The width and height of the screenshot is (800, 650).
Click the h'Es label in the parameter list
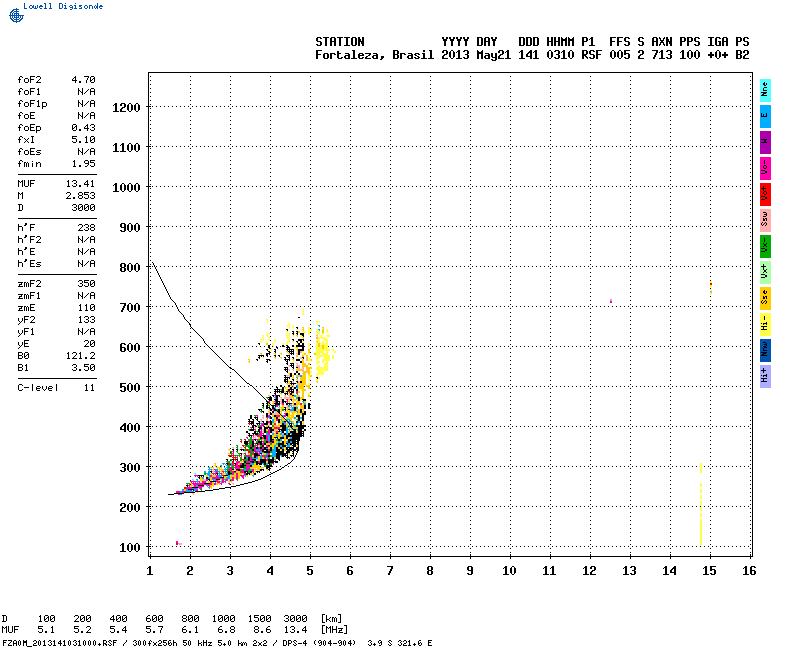tap(29, 264)
